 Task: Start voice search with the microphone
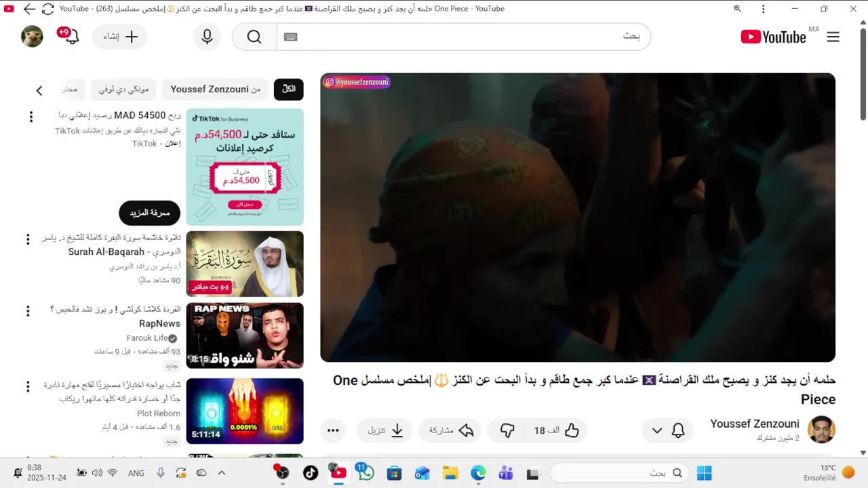pyautogui.click(x=208, y=37)
